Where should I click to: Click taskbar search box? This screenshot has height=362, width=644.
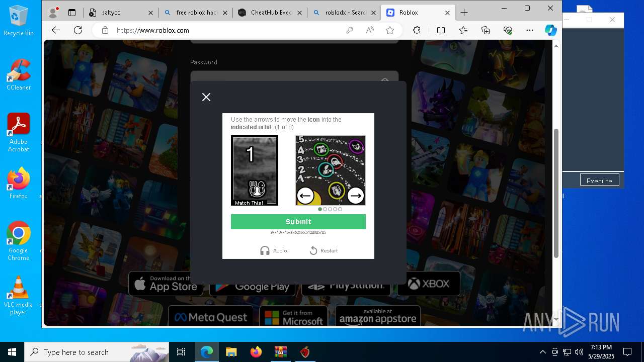point(97,352)
